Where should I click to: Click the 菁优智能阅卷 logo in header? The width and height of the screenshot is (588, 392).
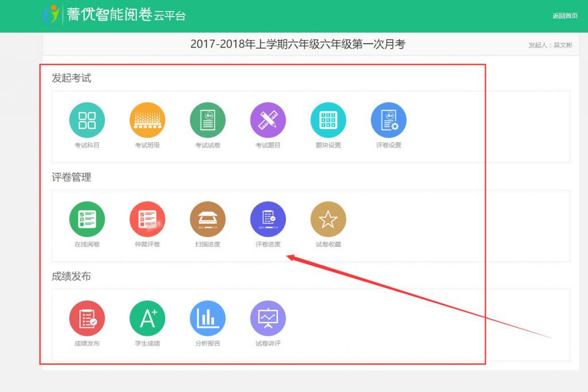(115, 15)
